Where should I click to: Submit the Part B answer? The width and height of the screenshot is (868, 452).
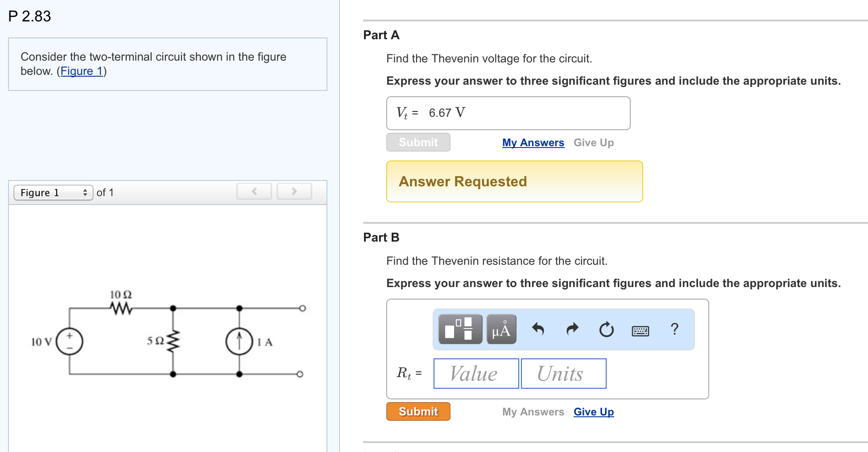[x=418, y=411]
